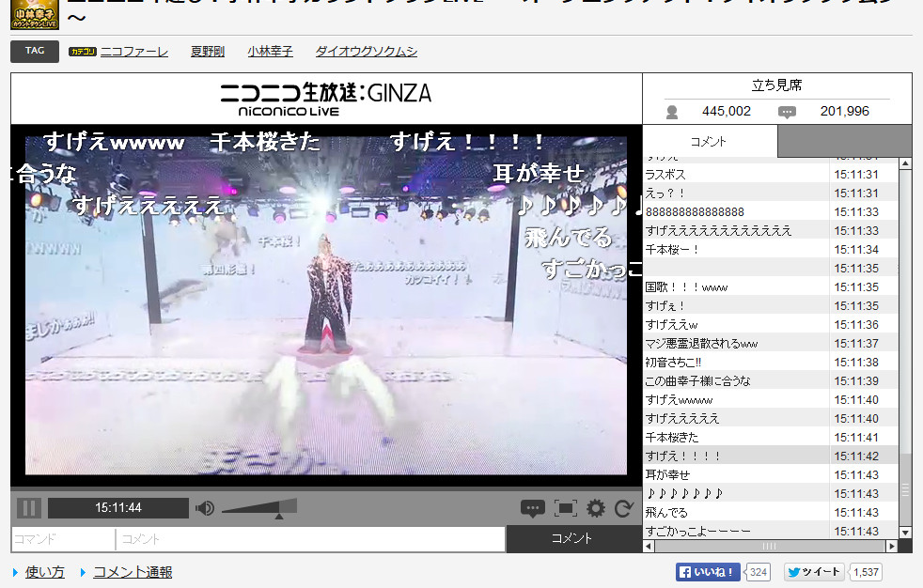Pause the live stream playback

pos(28,508)
